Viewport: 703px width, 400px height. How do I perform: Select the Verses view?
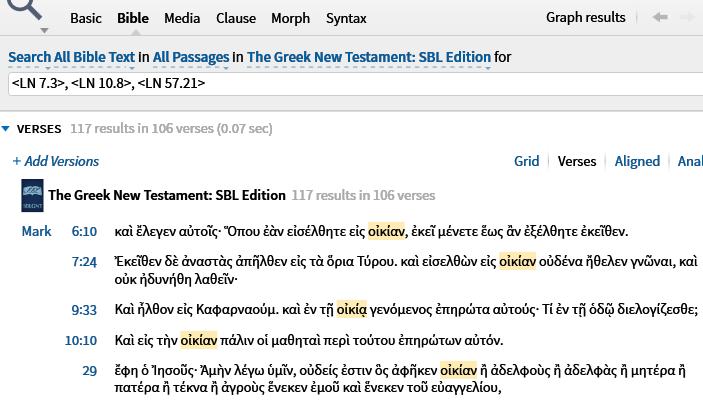coord(577,161)
